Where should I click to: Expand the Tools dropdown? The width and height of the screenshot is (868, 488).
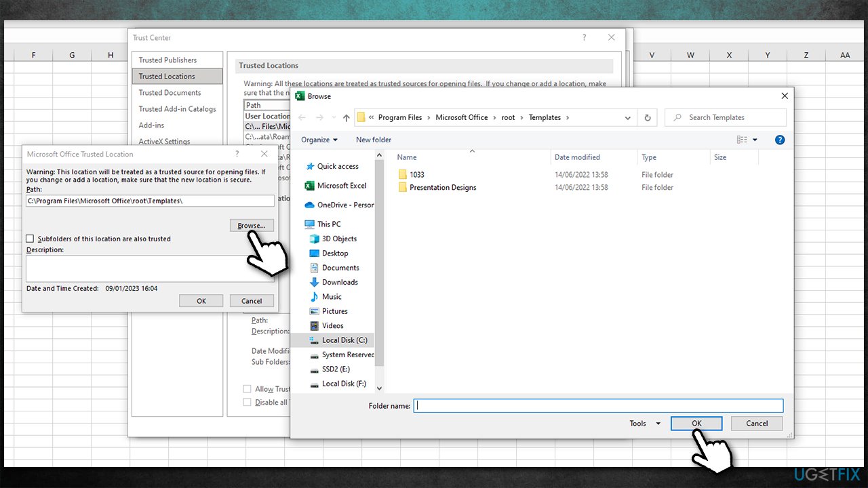point(643,423)
